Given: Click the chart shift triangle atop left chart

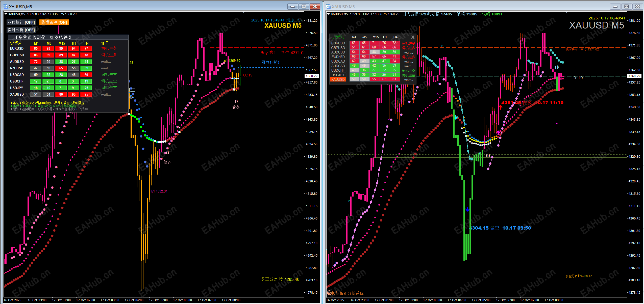Looking at the screenshot, I should pos(243,12).
